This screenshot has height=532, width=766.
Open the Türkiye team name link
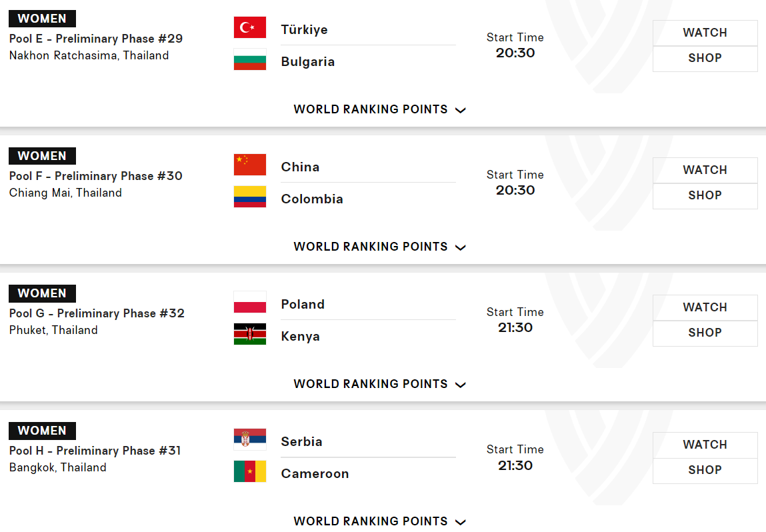[x=304, y=29]
